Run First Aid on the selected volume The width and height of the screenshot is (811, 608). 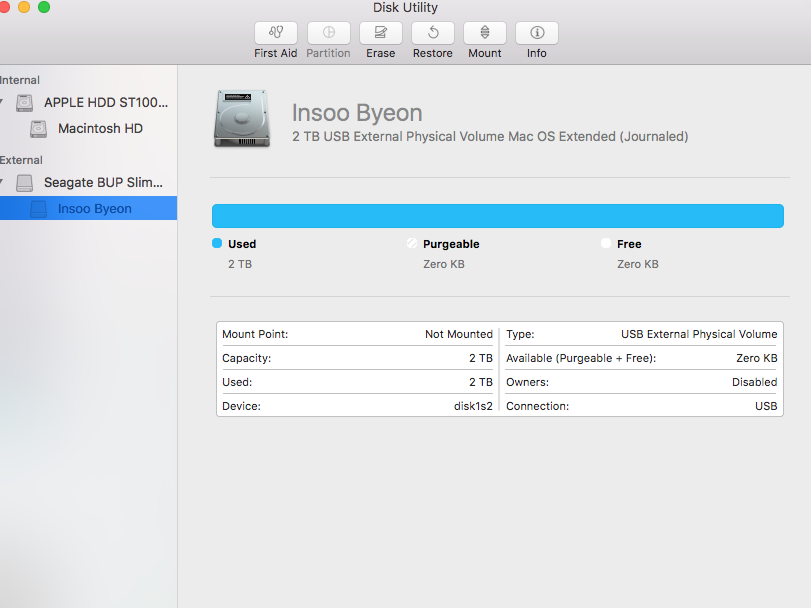pyautogui.click(x=276, y=33)
